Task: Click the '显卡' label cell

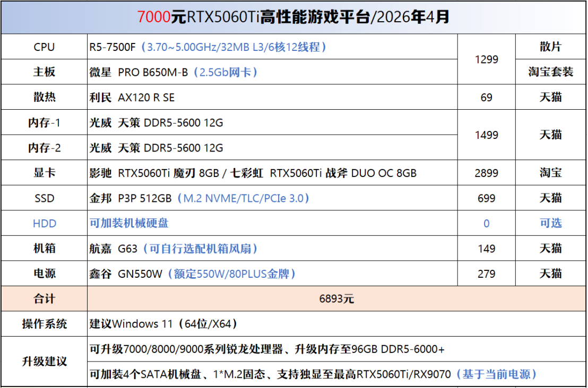Action: [44, 173]
